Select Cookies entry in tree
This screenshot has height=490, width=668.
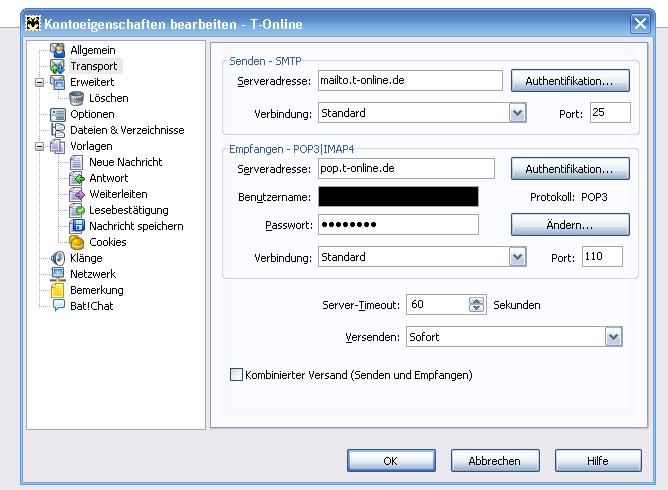(x=108, y=242)
